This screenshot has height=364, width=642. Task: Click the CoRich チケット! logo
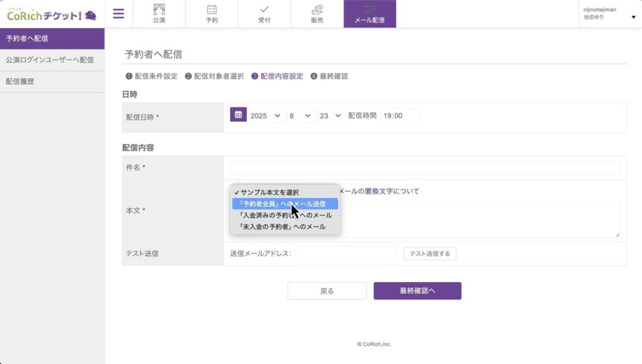(51, 14)
